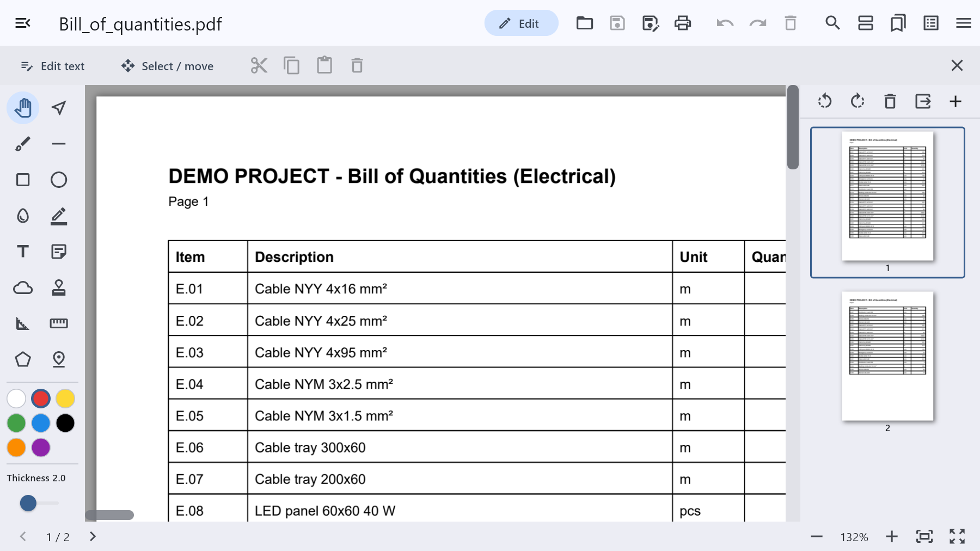Pick the red color swatch
Screen dimensions: 980x551
point(41,399)
